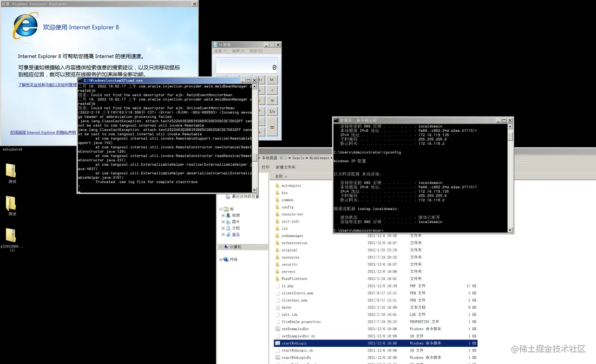Expand the 计算机 tree node
This screenshot has height=364, width=596.
(x=221, y=247)
